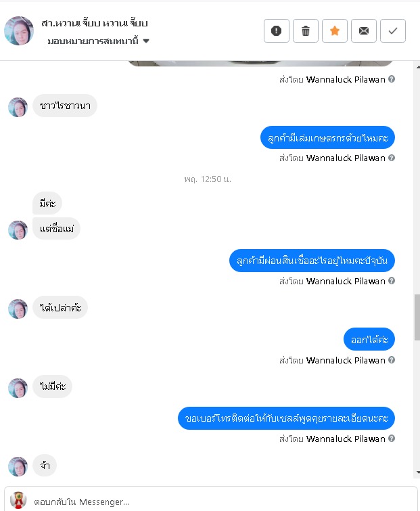This screenshot has width=420, height=511.
Task: Click the scrollbar up arrow
Action: [x=417, y=67]
